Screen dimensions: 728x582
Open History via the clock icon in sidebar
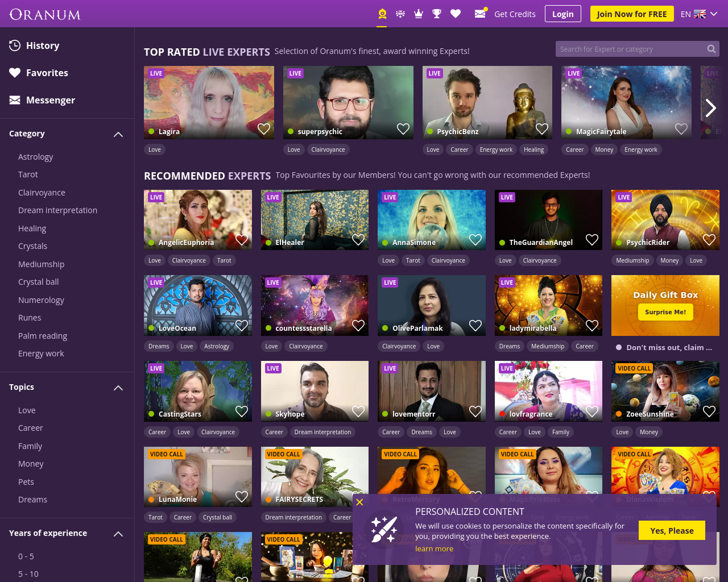pyautogui.click(x=15, y=45)
